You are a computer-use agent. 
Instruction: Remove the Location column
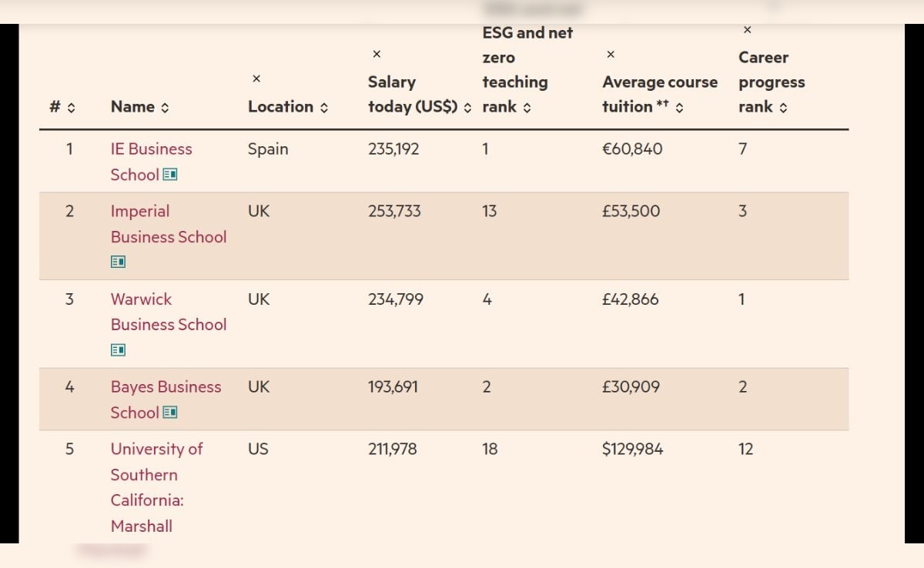click(x=256, y=79)
